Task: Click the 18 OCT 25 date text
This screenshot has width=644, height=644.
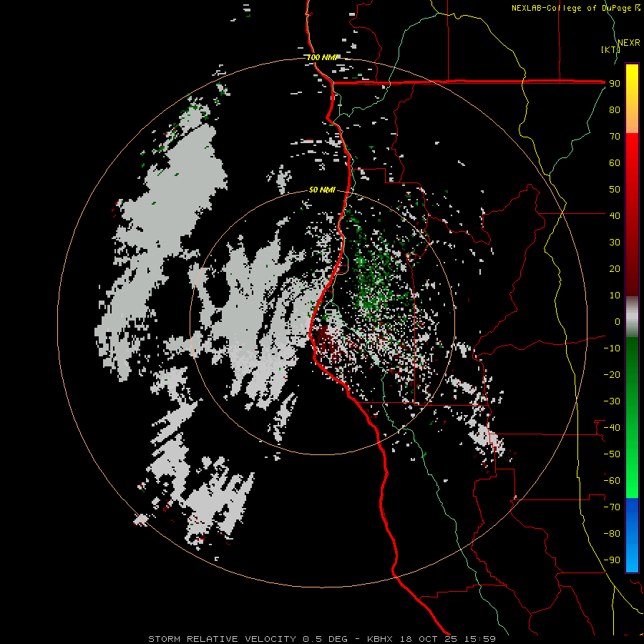Action: (x=429, y=639)
